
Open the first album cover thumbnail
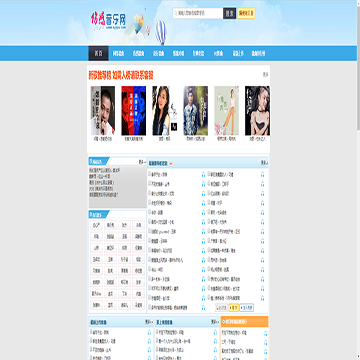point(103,111)
